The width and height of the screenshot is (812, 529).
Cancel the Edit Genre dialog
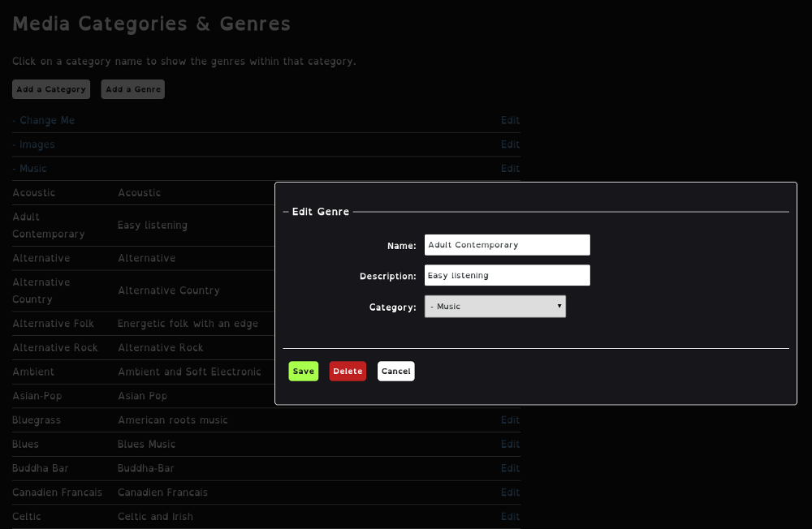tap(395, 371)
